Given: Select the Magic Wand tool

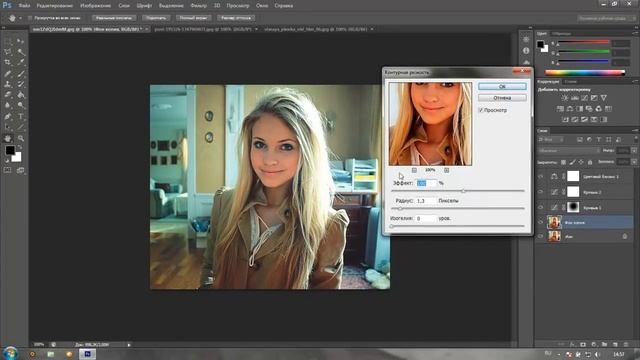Looking at the screenshot, I should coord(20,52).
